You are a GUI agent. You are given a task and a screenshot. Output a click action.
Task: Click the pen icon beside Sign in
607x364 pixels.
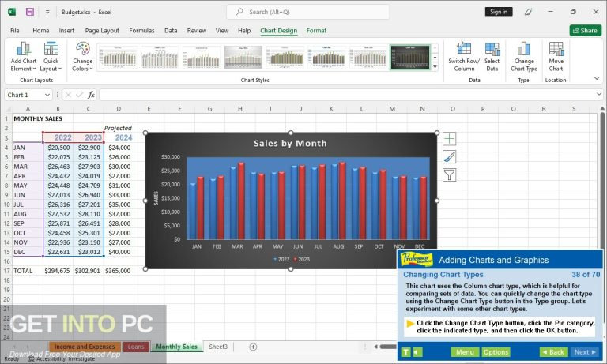click(528, 12)
